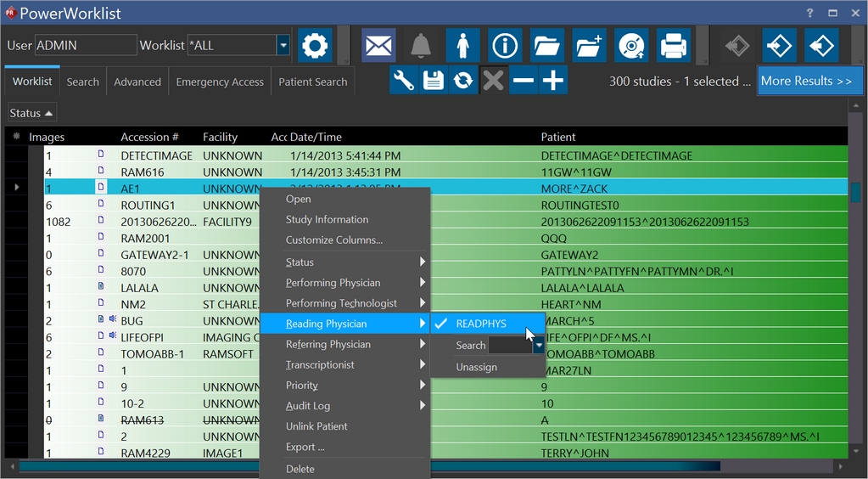This screenshot has width=868, height=479.
Task: Choose Study Information from the context menu
Action: 327,219
